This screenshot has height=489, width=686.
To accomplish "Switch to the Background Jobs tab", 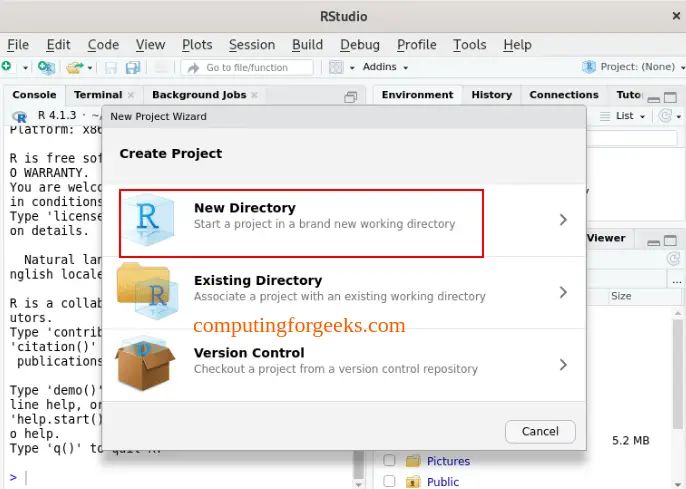I will click(199, 95).
